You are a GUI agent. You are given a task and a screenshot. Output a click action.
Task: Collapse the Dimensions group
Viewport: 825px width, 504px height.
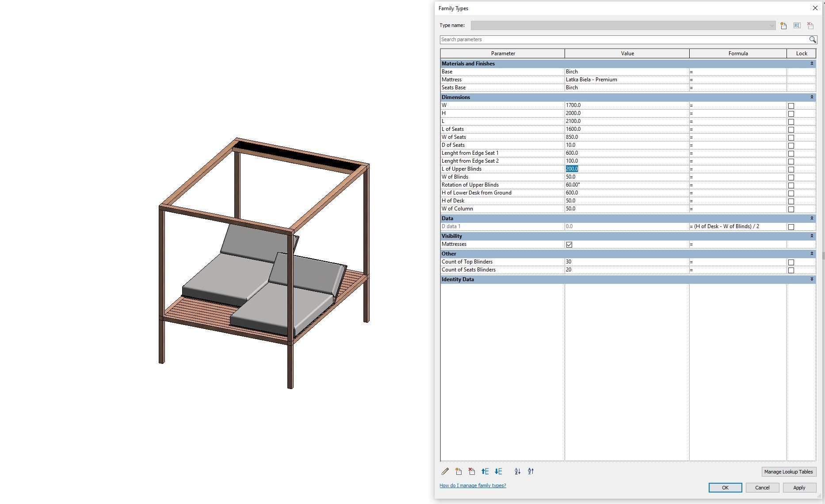coord(812,97)
